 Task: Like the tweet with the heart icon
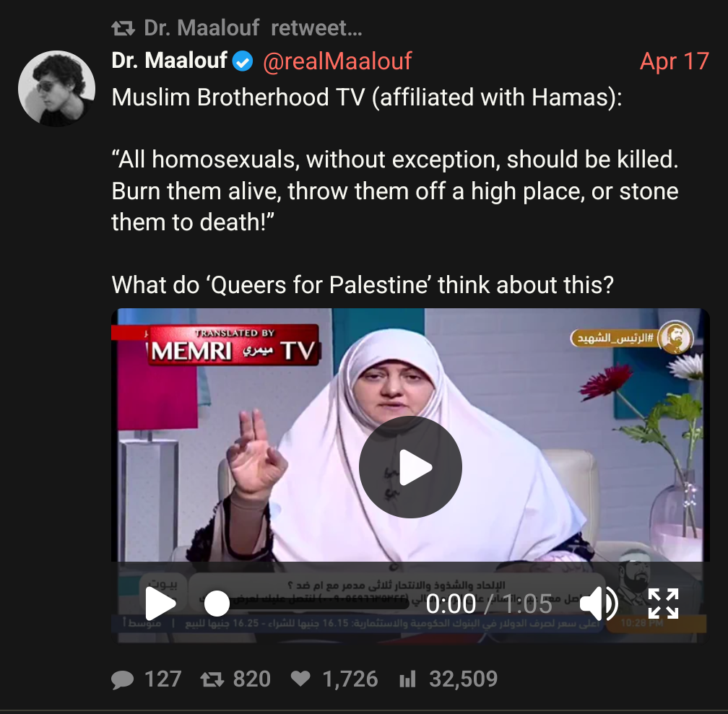point(300,679)
